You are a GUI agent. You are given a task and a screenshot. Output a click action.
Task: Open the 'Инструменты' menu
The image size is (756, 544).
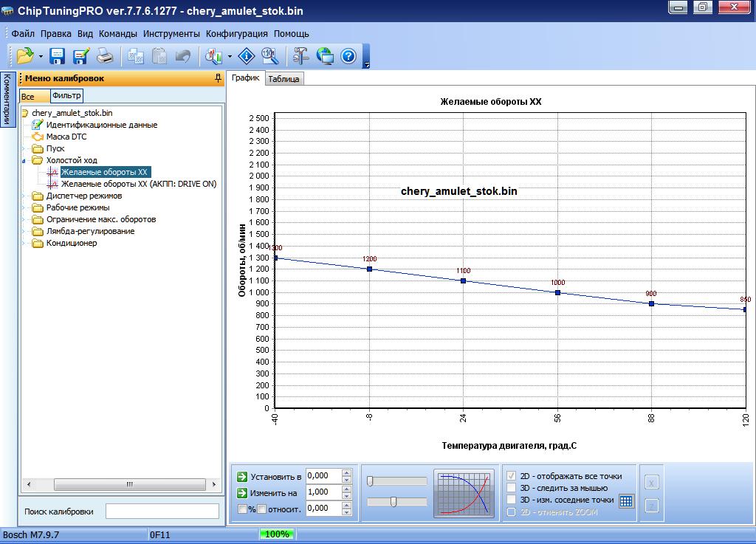tap(171, 34)
